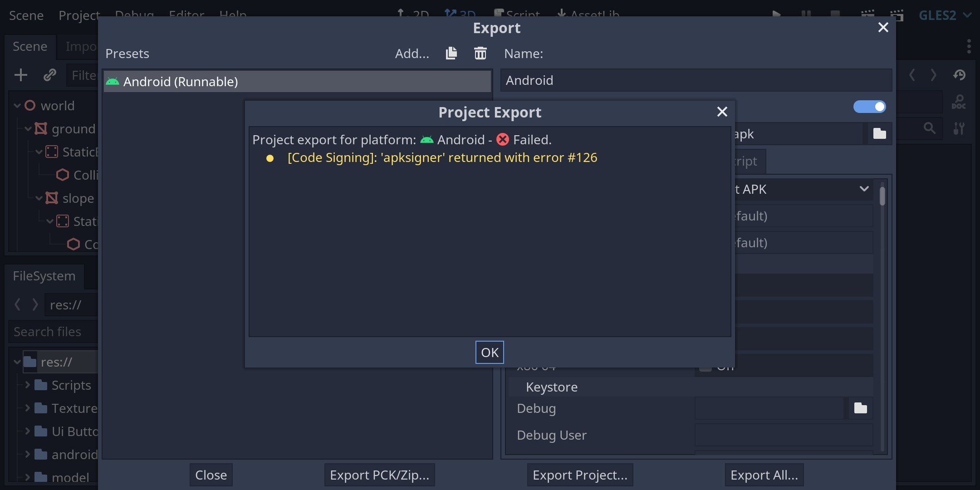The width and height of the screenshot is (980, 490).
Task: Edit the preset Name field
Action: point(696,80)
